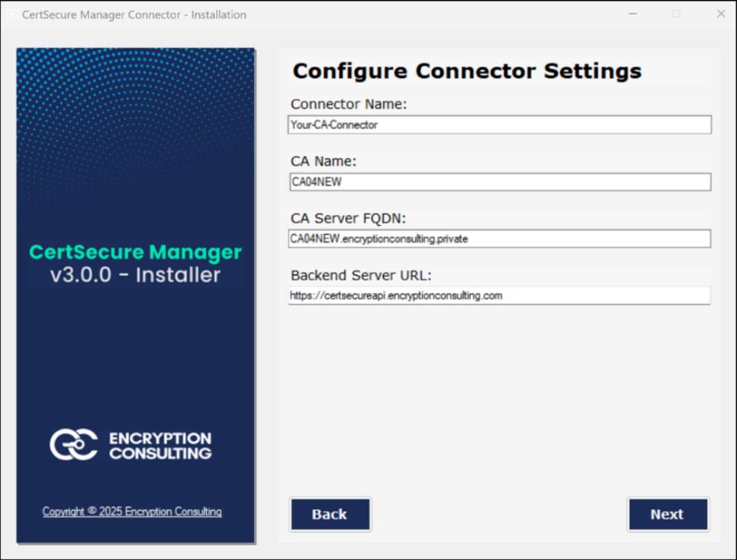Click the Backend Server URL field
The width and height of the screenshot is (737, 560).
click(499, 296)
